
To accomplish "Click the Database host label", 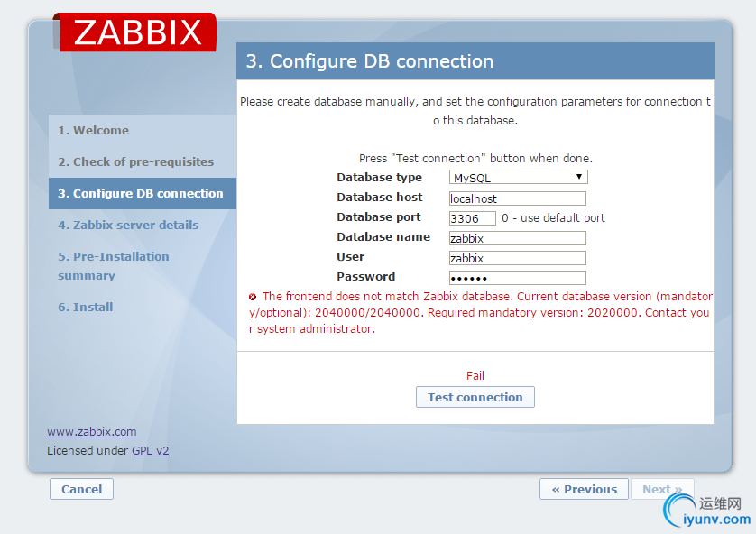I will 380,198.
